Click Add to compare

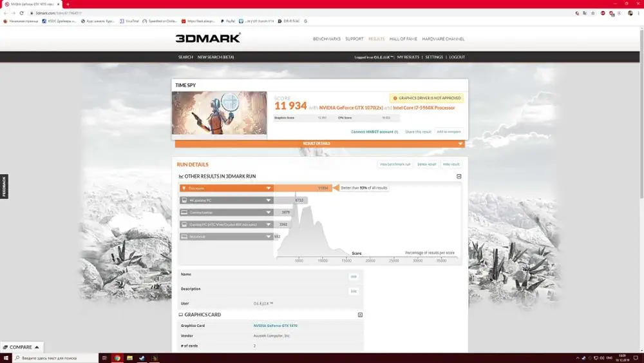pos(448,132)
